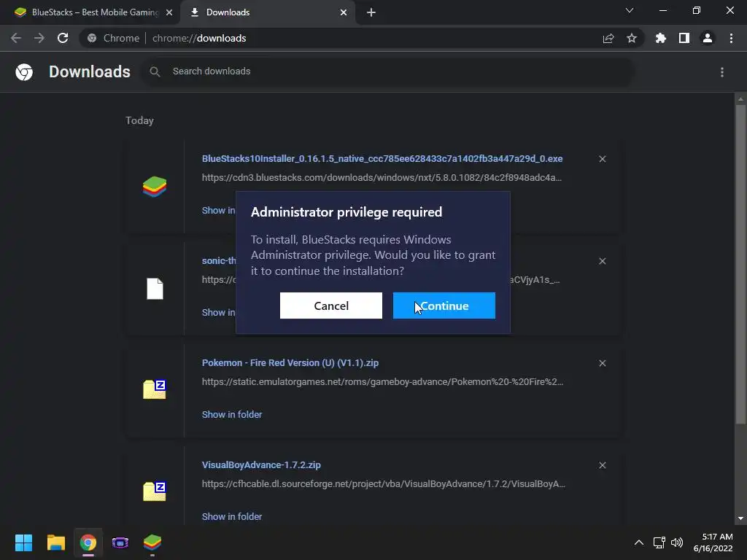
Task: Click the BlueStacks file icon in downloads
Action: 155,187
